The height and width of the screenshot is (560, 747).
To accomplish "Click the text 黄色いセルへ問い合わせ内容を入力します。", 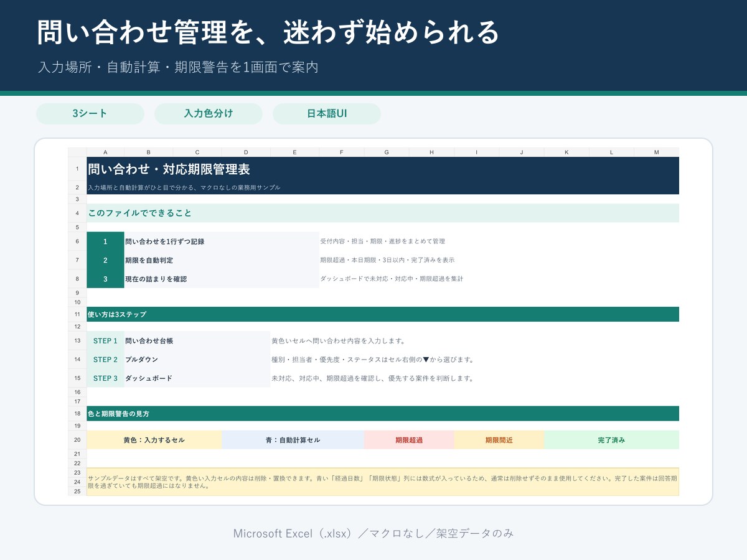I will click(x=339, y=341).
